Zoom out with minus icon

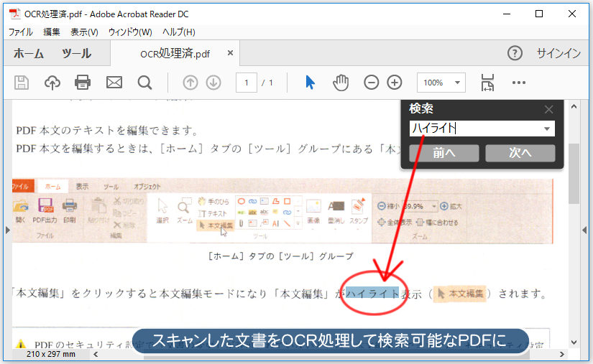click(x=371, y=83)
